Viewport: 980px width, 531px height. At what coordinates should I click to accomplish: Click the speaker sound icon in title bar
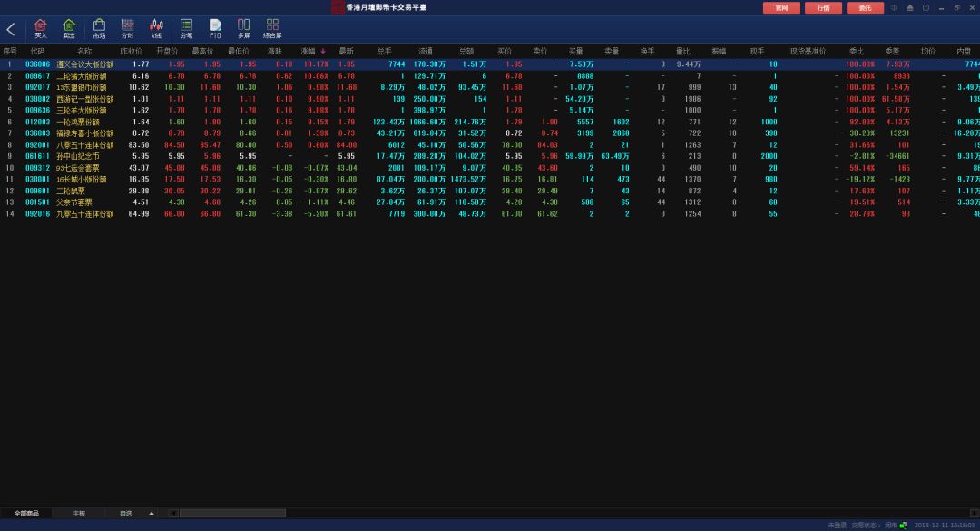click(x=895, y=7)
